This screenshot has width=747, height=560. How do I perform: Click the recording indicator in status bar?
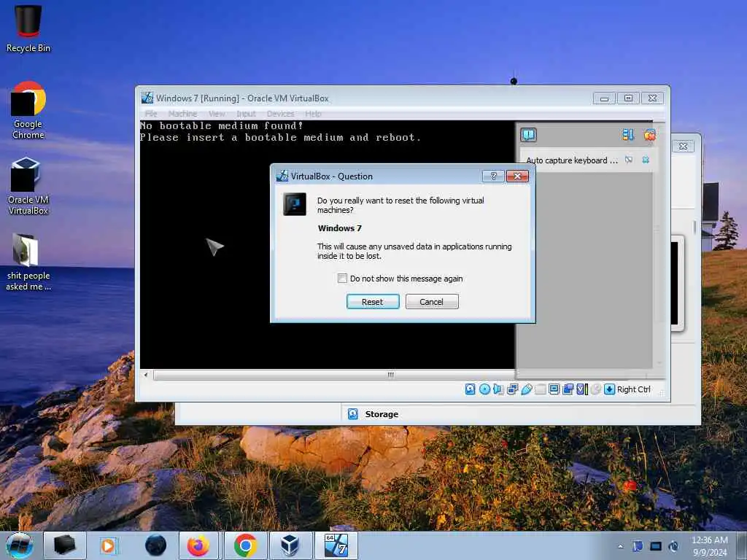[568, 389]
